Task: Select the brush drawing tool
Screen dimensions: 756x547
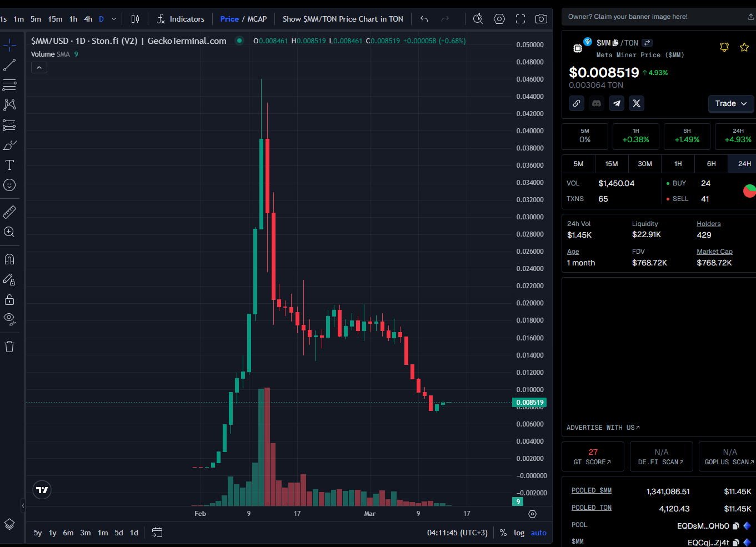Action: (9, 145)
